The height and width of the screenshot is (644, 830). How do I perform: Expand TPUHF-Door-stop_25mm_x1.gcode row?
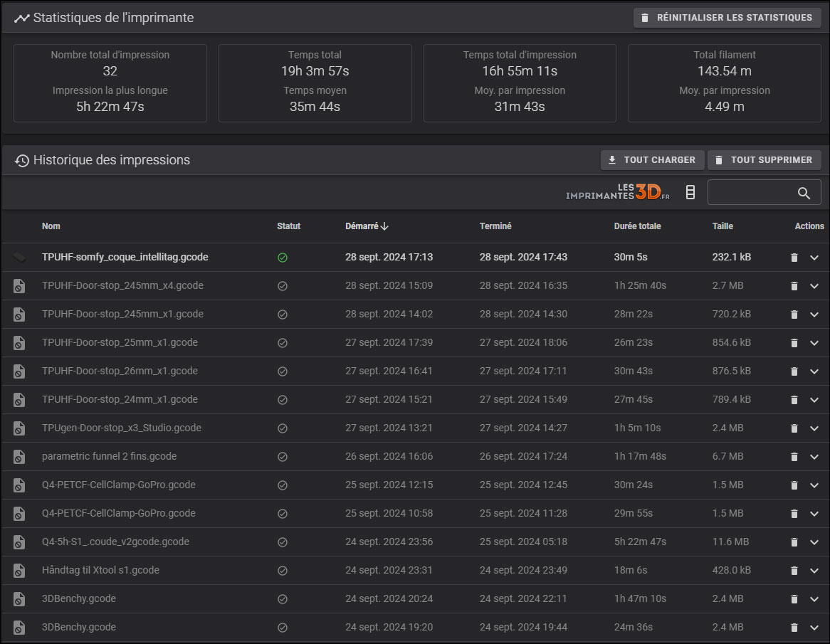[x=814, y=343]
